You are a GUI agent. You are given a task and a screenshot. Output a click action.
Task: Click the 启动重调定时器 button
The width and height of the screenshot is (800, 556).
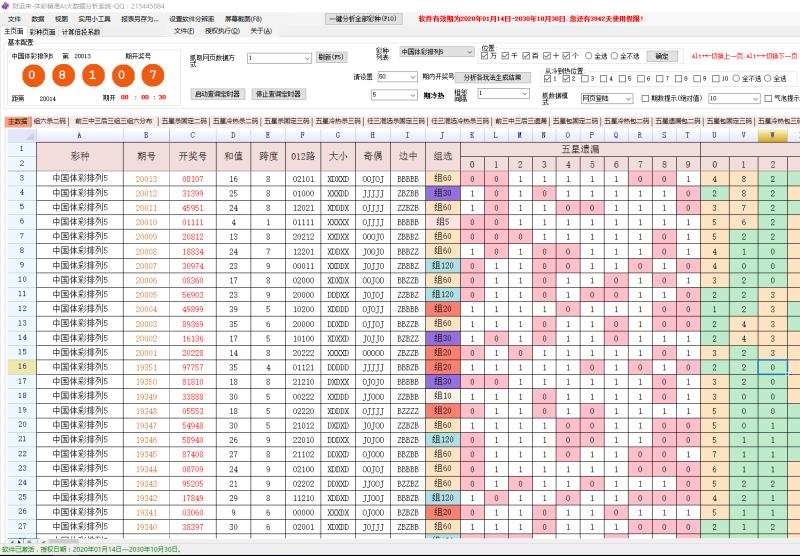tap(218, 94)
